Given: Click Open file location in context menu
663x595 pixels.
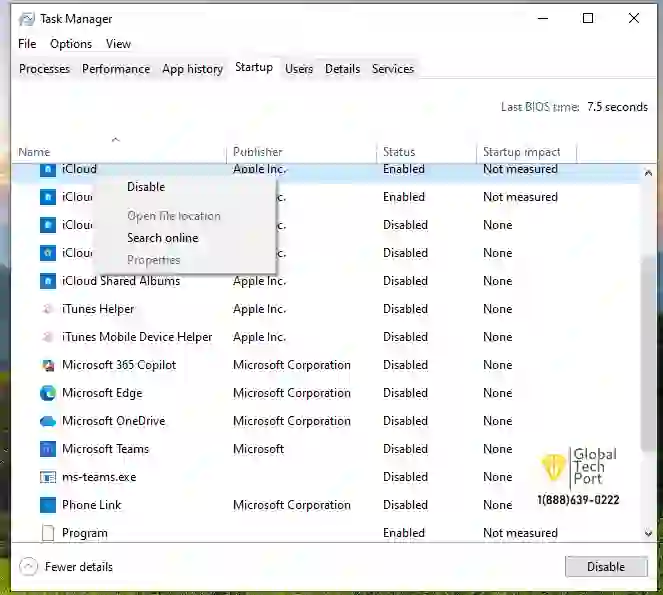Looking at the screenshot, I should [x=174, y=216].
